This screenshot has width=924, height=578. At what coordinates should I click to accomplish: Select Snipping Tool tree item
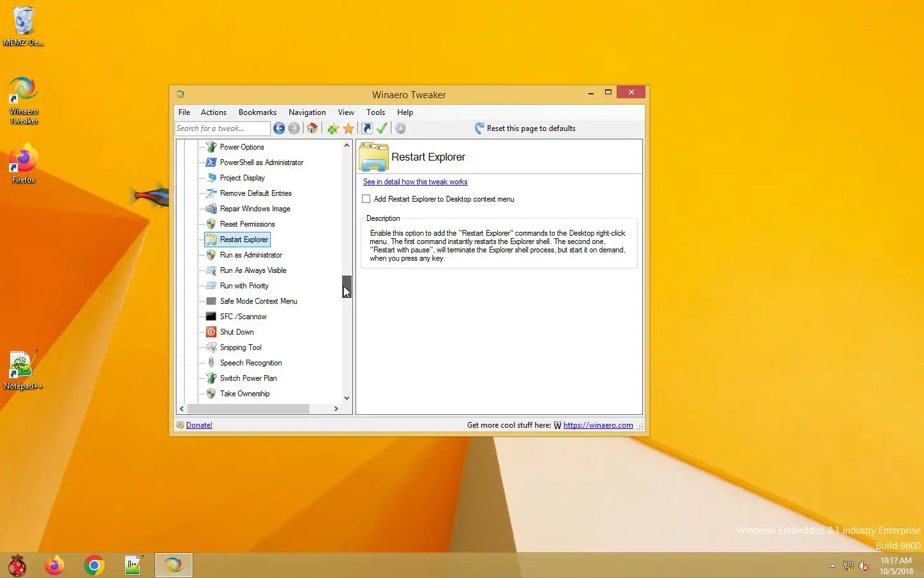[x=241, y=347]
